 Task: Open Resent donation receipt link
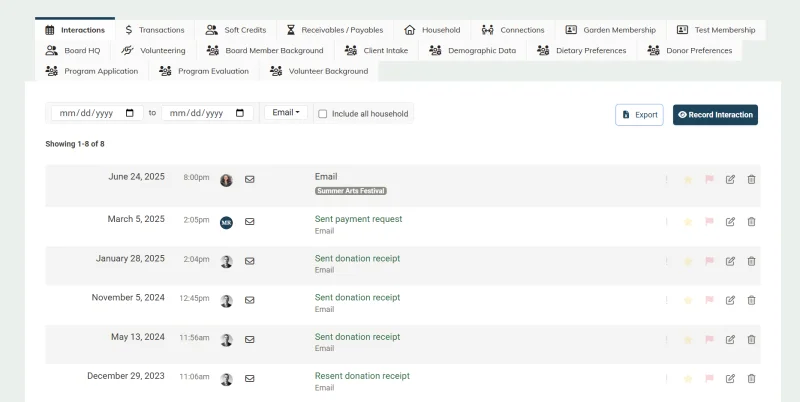pyautogui.click(x=362, y=376)
